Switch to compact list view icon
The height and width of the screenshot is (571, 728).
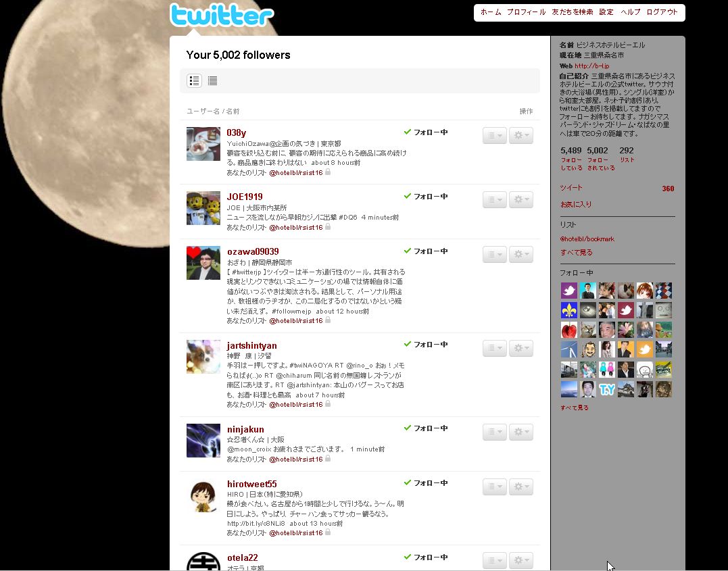coord(212,81)
